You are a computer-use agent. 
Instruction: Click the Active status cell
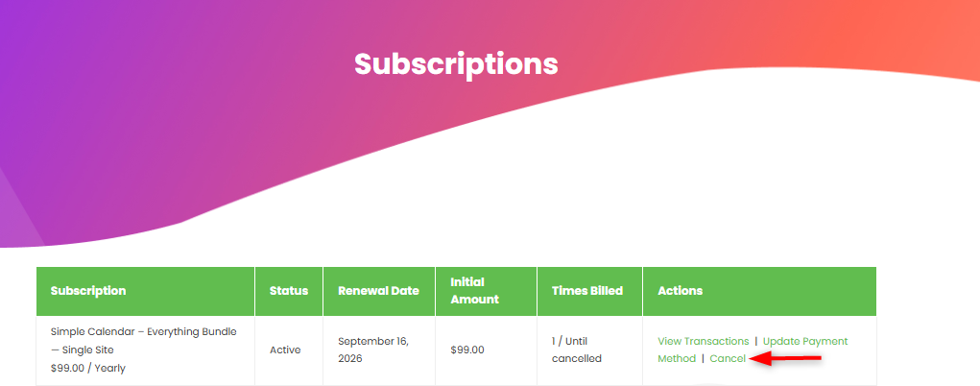tap(285, 350)
